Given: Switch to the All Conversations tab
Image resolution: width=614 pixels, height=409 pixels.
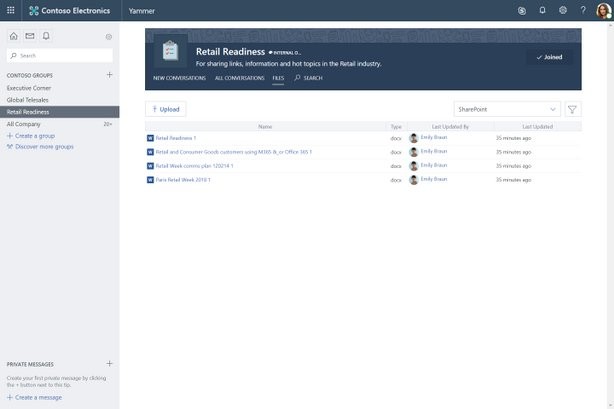Looking at the screenshot, I should pyautogui.click(x=239, y=78).
